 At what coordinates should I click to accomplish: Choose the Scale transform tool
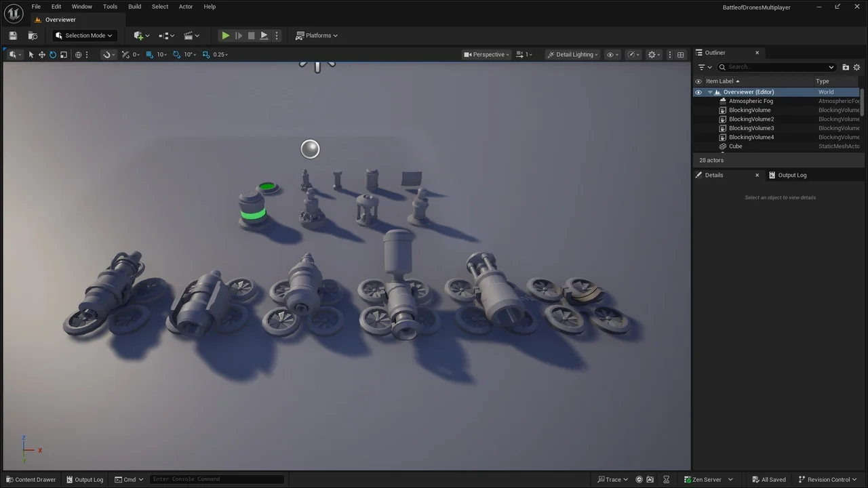point(64,54)
